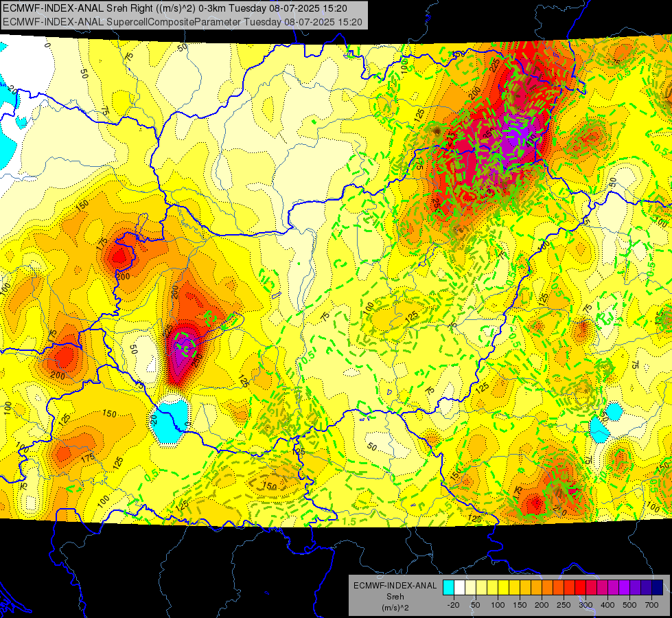Click the '50' legend tick value
Viewport: 672px width, 618px height.
click(x=476, y=605)
